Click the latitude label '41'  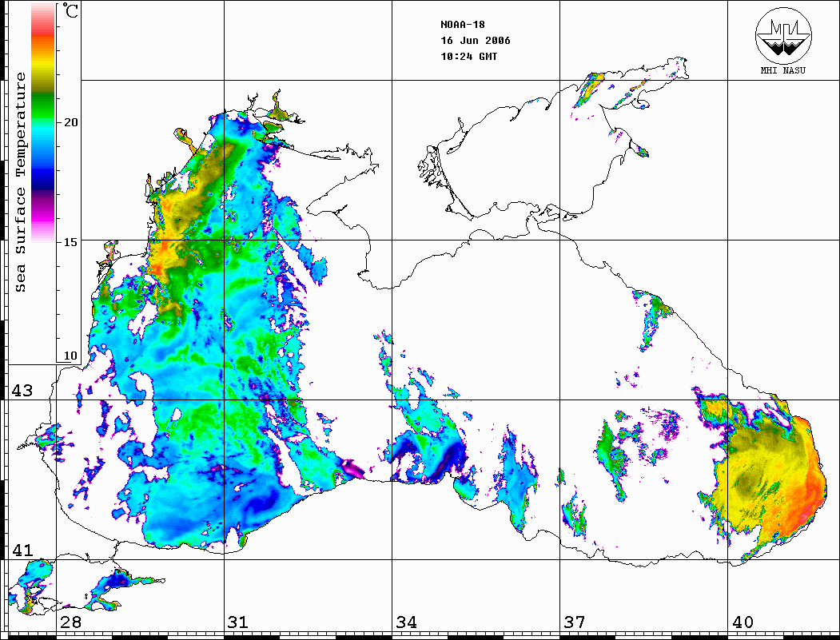(22, 551)
